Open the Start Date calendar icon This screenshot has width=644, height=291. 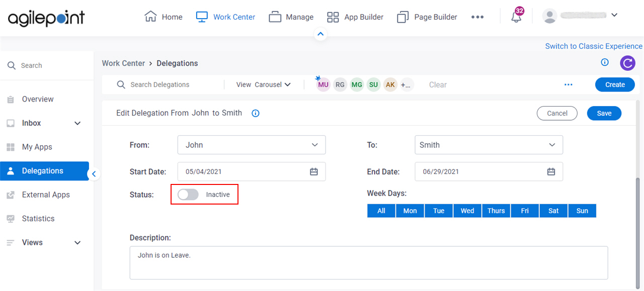point(314,171)
